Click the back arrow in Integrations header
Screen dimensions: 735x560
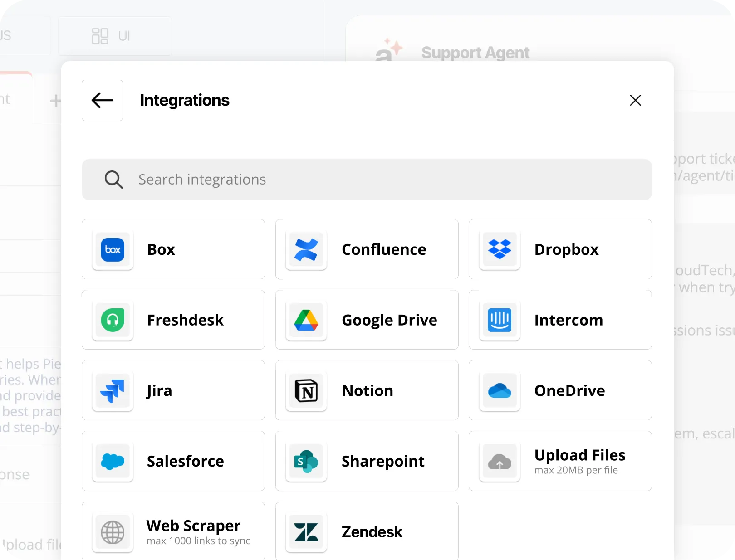coord(102,100)
